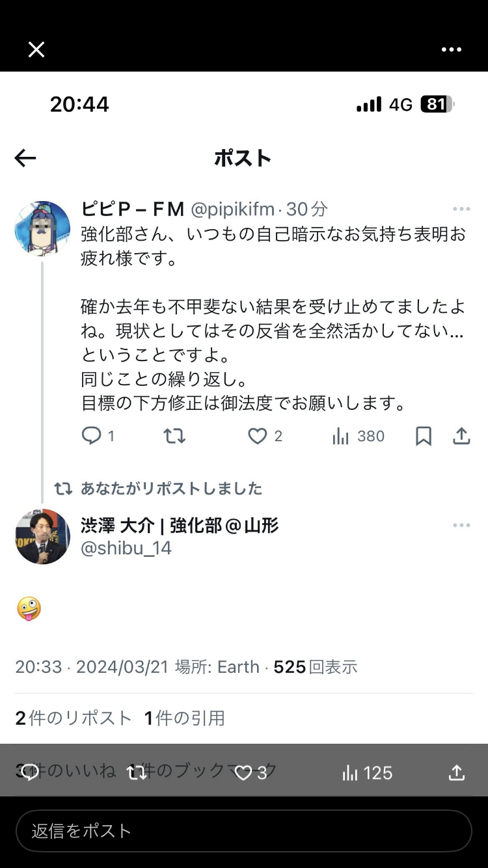The width and height of the screenshot is (488, 868).
Task: Repost the ピピP-FM post
Action: pyautogui.click(x=174, y=436)
